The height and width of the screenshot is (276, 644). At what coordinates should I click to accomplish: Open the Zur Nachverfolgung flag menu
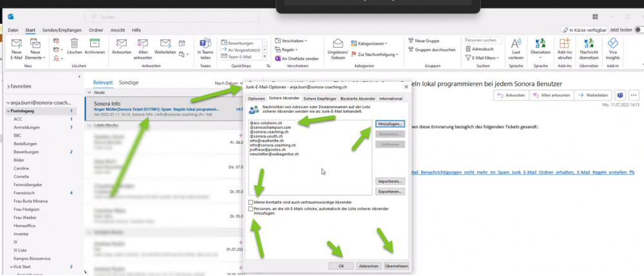pos(375,54)
